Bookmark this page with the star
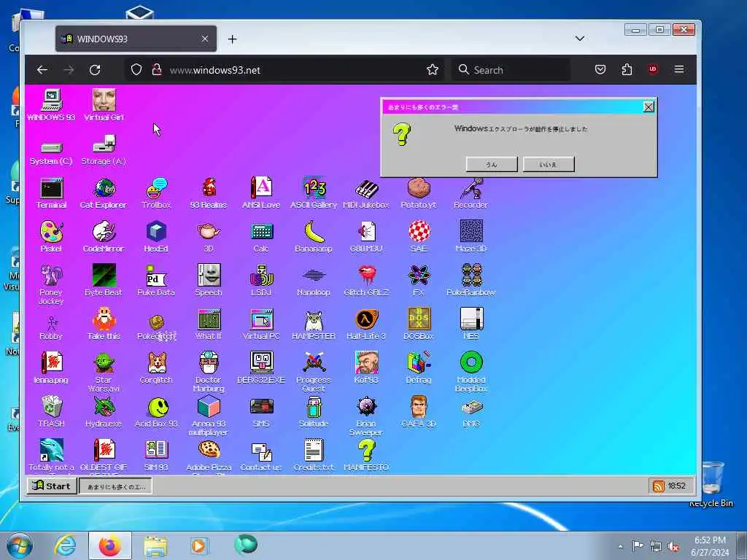The width and height of the screenshot is (747, 560). [x=432, y=70]
